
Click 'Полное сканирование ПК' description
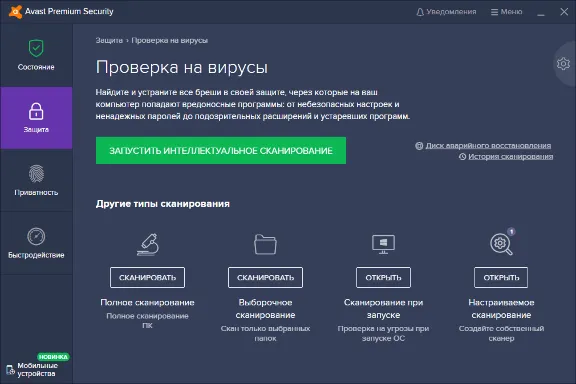coord(147,320)
